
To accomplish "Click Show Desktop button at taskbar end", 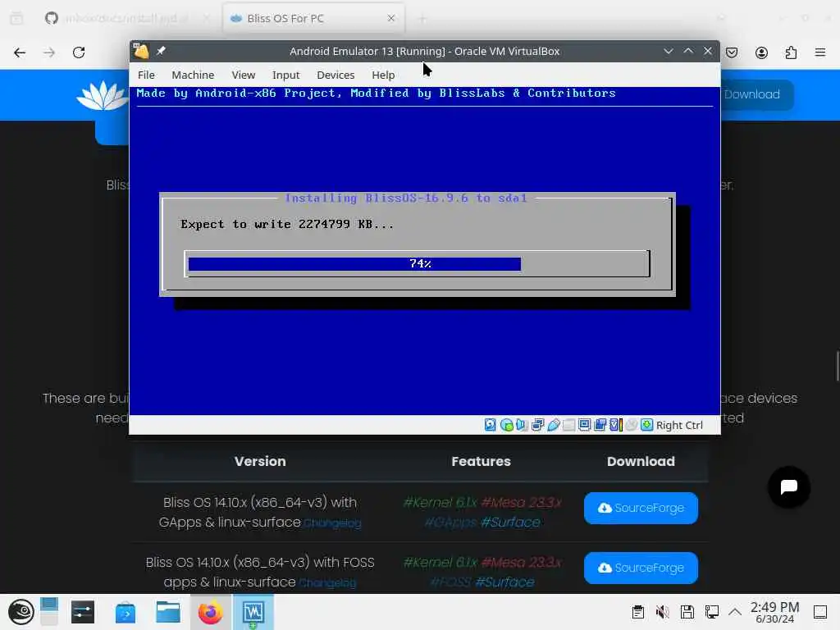I will (820, 612).
